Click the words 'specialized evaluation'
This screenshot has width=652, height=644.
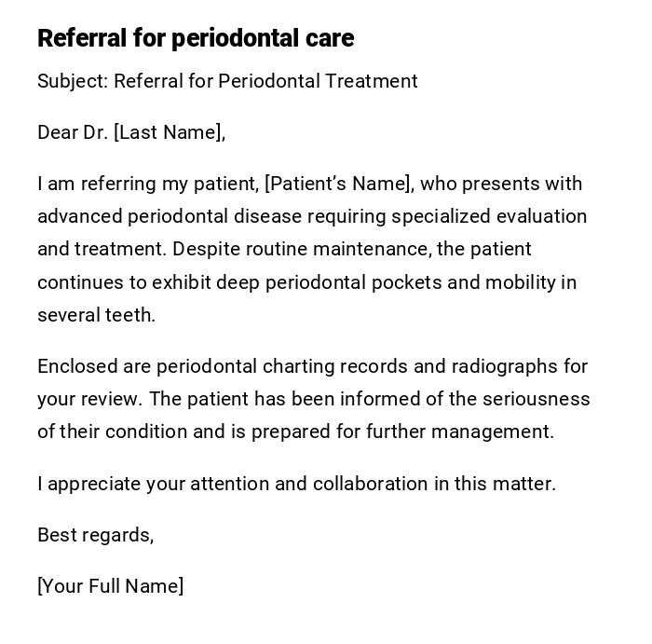pos(489,216)
